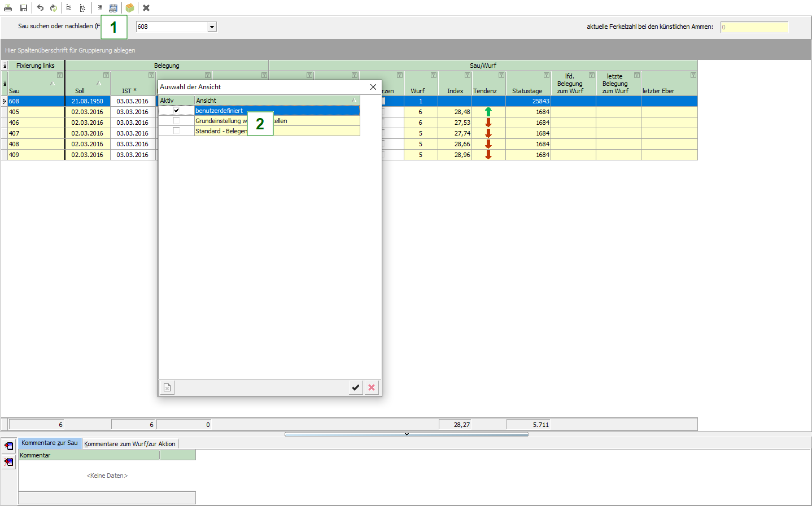Select the 'Kommentare zur Sau' tab

tap(50, 443)
